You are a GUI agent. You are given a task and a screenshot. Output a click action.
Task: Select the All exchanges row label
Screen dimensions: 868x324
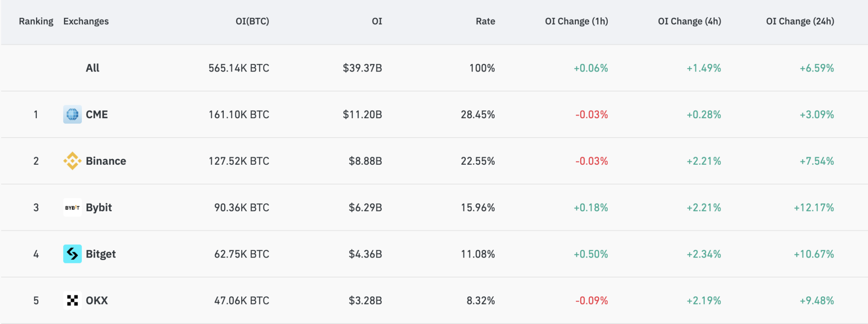(x=92, y=68)
